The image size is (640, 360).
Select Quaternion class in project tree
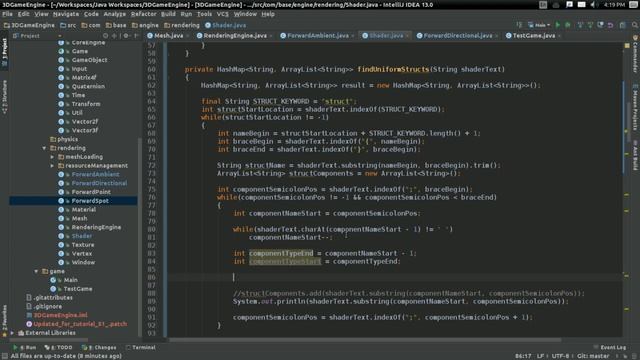click(x=88, y=87)
